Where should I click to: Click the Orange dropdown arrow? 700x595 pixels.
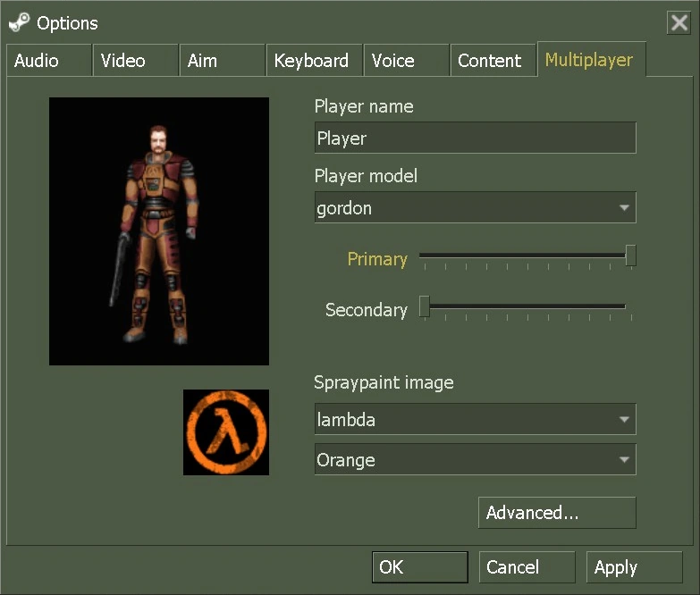tap(624, 459)
